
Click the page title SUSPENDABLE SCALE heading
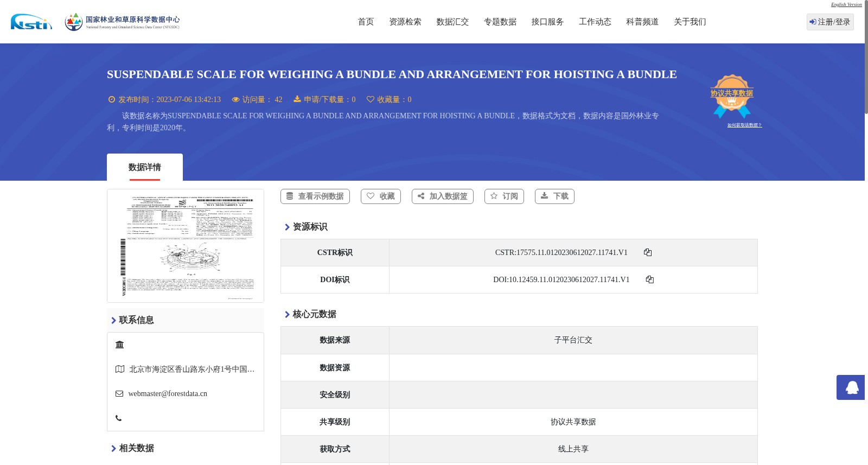[392, 74]
